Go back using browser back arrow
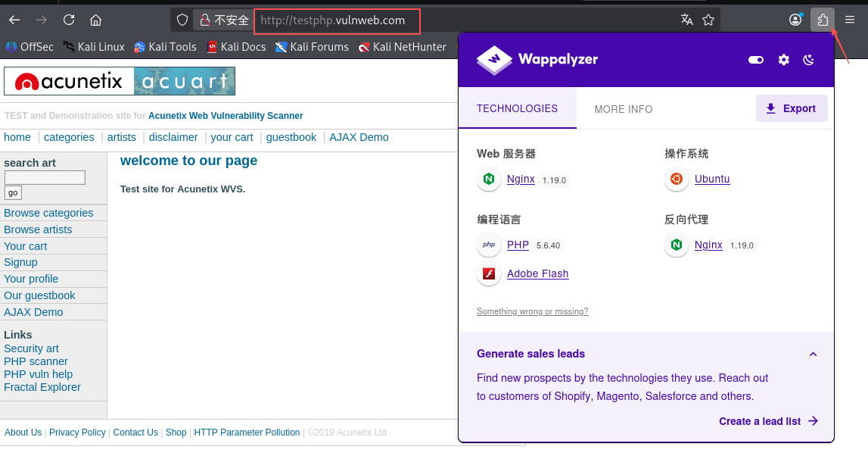This screenshot has height=456, width=868. (x=14, y=20)
